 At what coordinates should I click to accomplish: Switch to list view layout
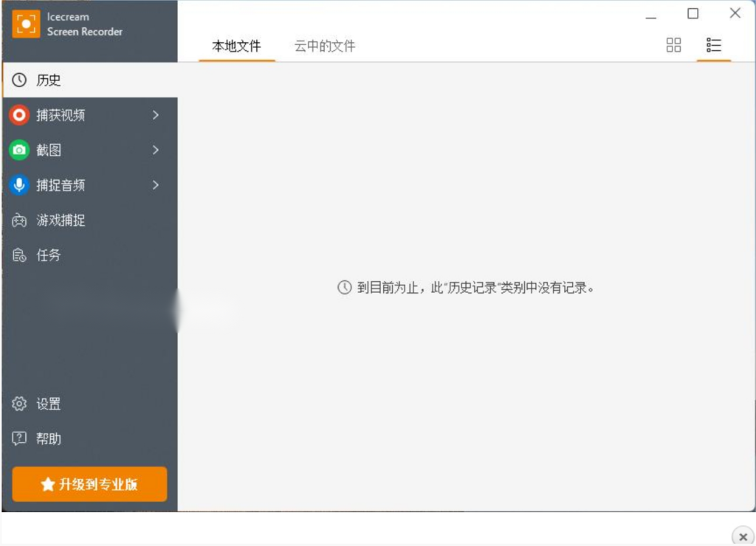[713, 45]
